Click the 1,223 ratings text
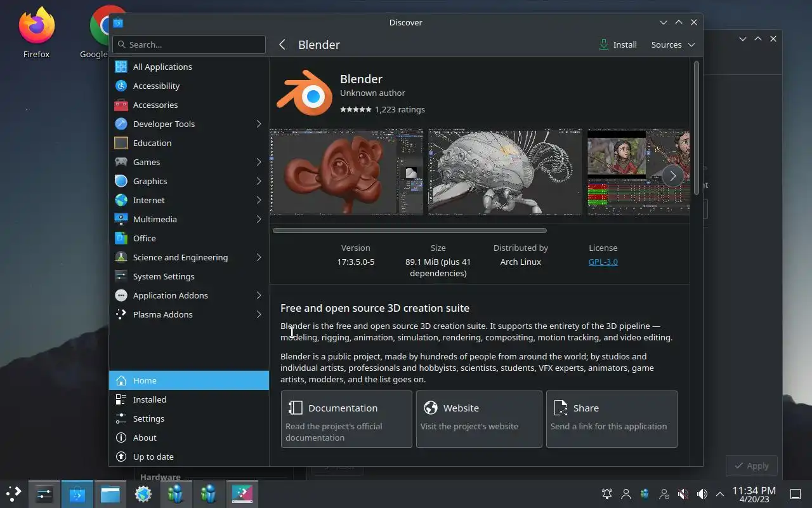This screenshot has height=508, width=812. (400, 109)
